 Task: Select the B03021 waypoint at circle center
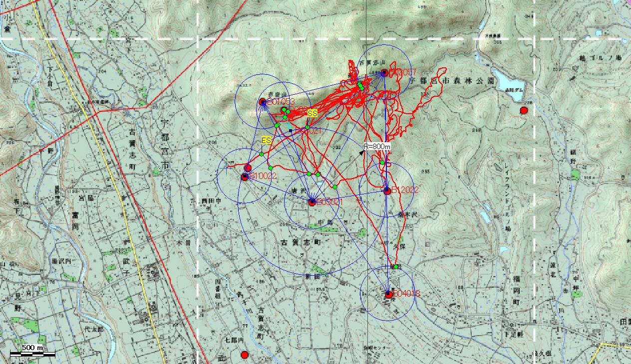(312, 202)
